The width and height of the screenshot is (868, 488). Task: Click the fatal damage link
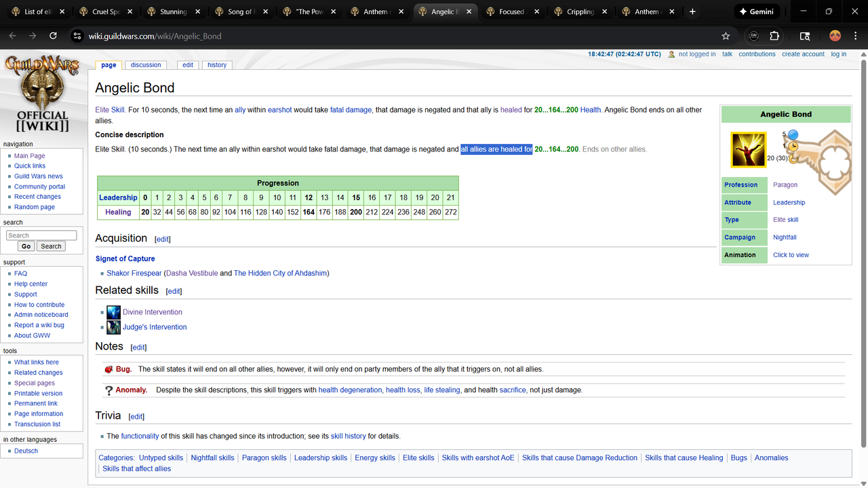tap(351, 110)
